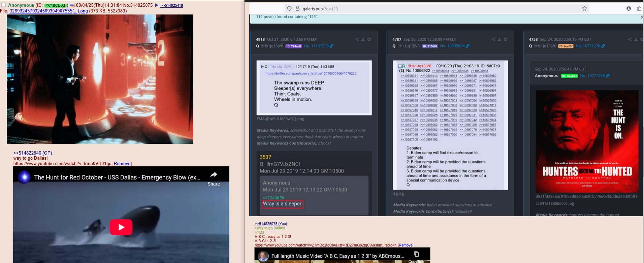
Task: Open the Full length Music Video title
Action: tap(337, 256)
